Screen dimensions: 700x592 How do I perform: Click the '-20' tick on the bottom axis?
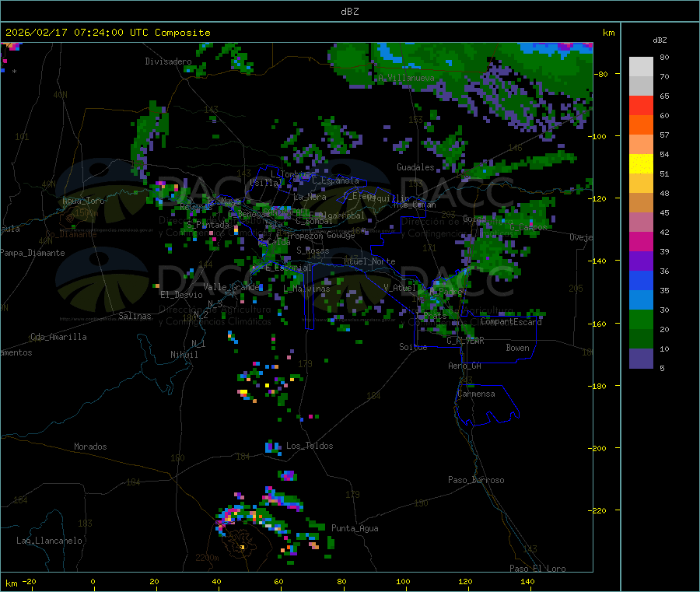tap(29, 581)
